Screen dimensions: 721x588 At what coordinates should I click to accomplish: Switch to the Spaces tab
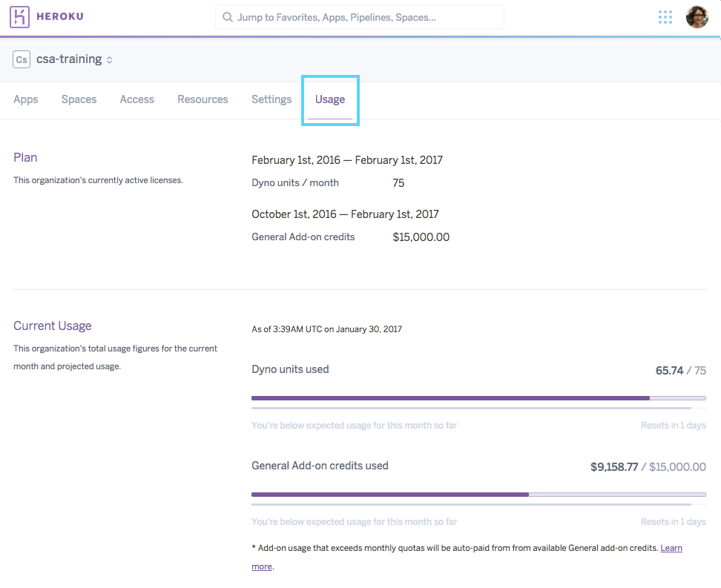pyautogui.click(x=79, y=99)
